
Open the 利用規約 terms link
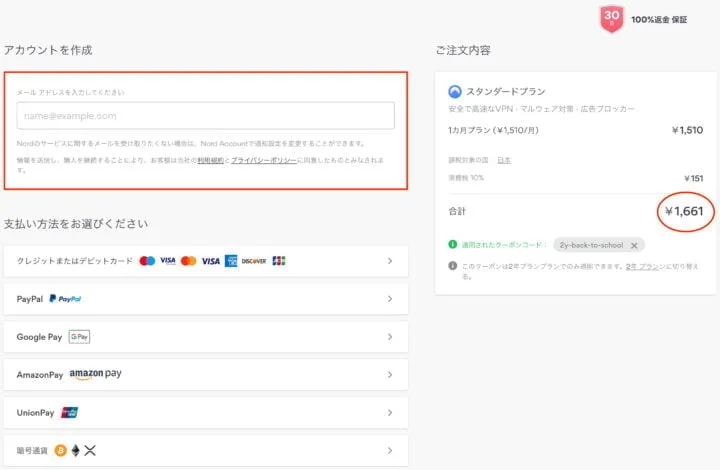209,160
